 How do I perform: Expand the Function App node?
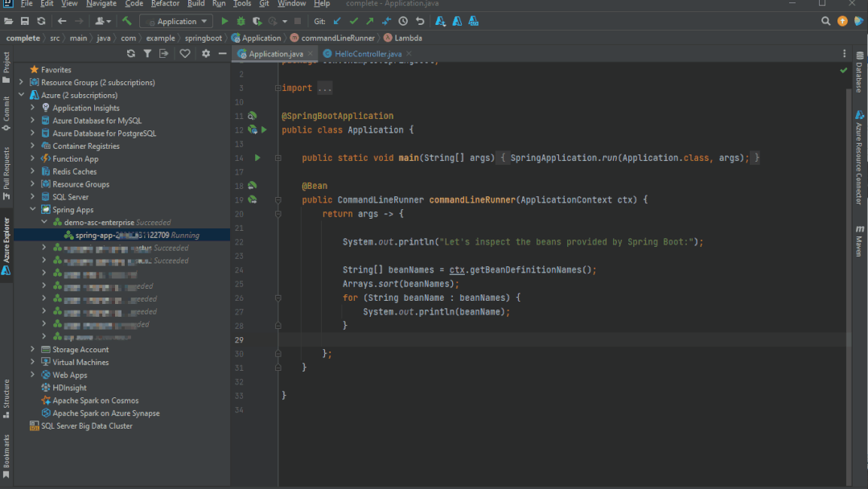click(x=33, y=158)
